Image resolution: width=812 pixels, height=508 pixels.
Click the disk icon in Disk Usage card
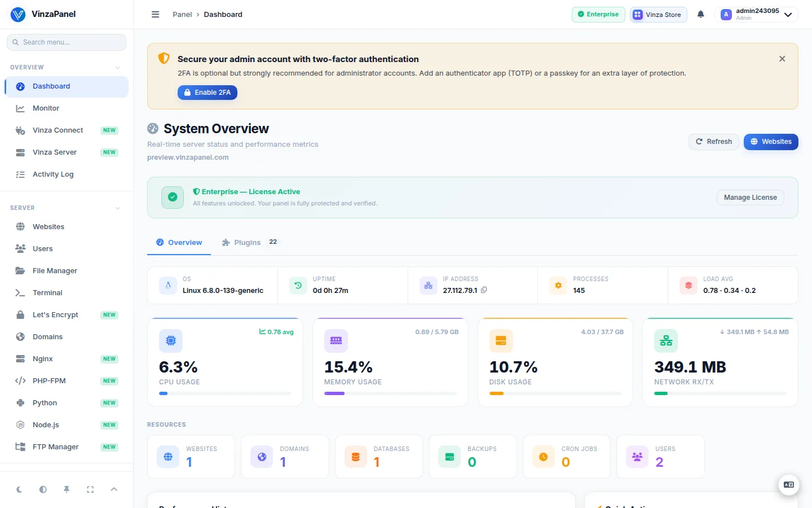501,341
